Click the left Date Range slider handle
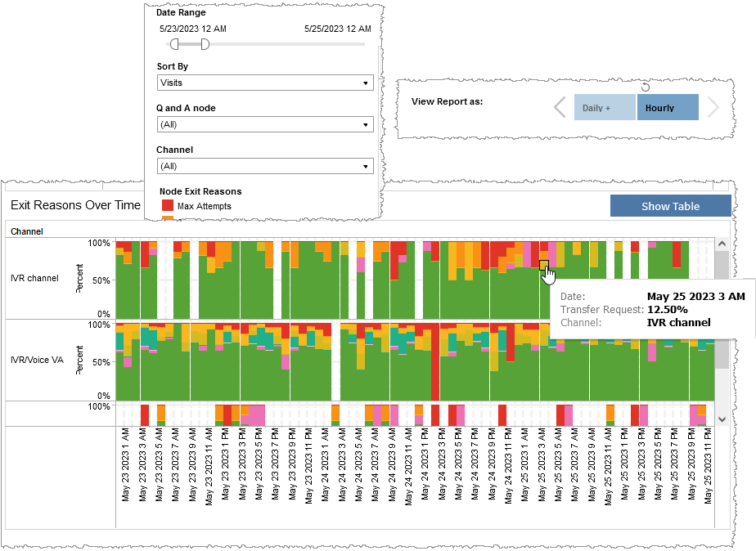The width and height of the screenshot is (756, 551). point(175,43)
